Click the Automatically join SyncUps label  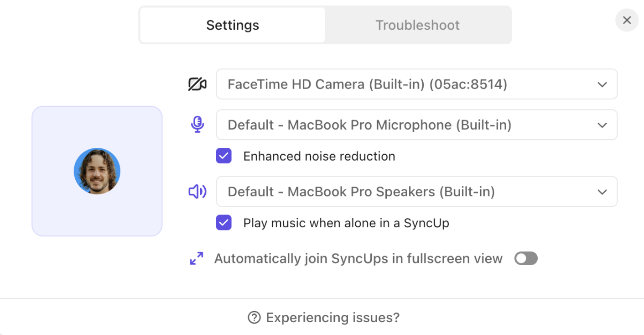click(x=358, y=259)
